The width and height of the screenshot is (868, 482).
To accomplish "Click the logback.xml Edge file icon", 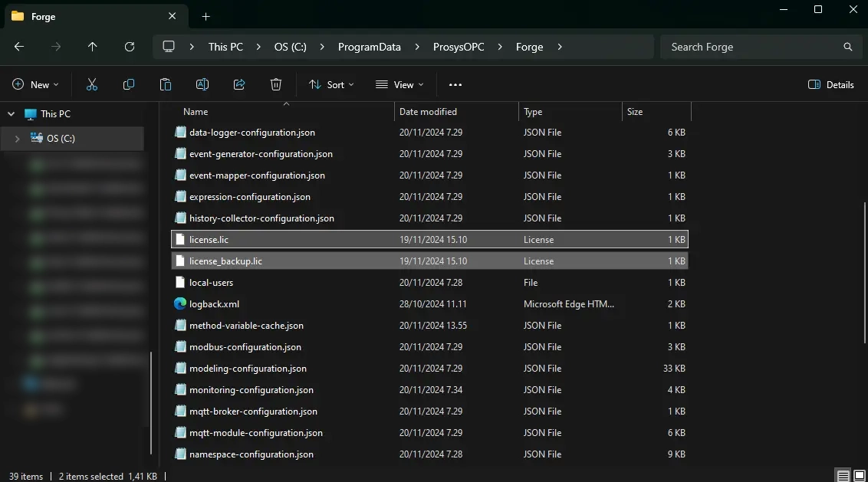I will tap(180, 303).
